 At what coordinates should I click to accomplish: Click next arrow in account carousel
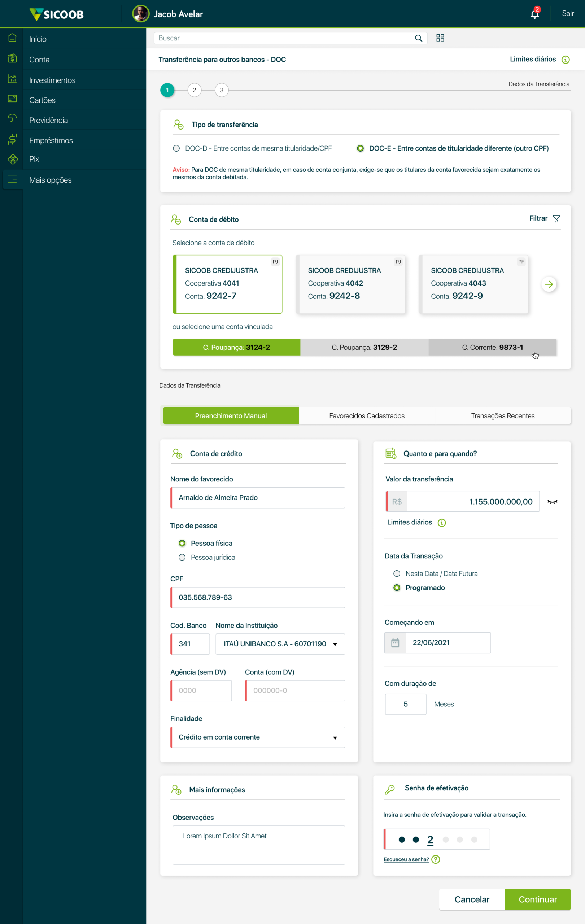(549, 284)
